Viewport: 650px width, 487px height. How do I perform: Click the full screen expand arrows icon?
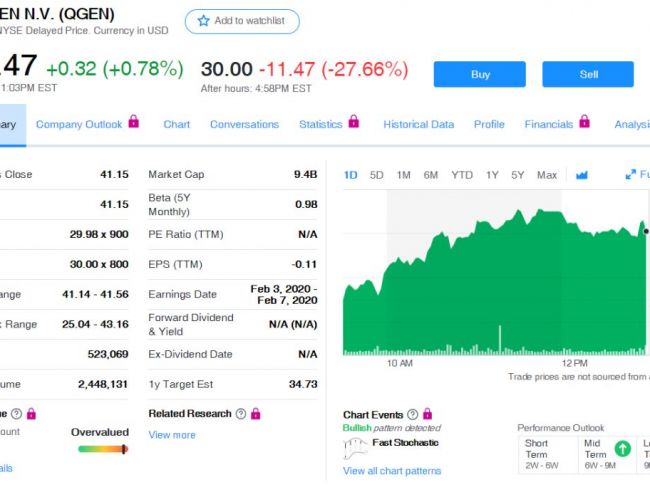pos(631,174)
